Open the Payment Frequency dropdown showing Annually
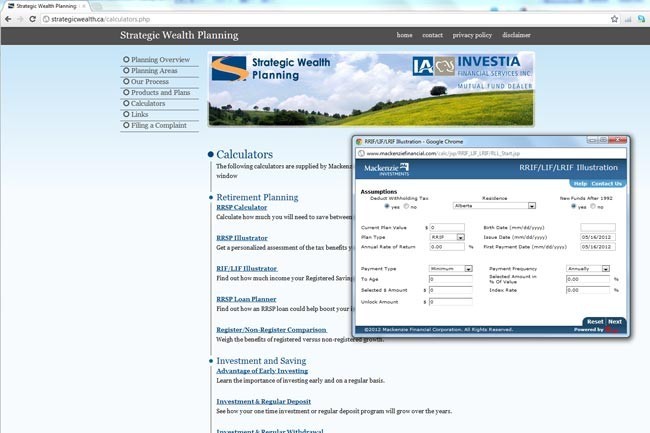 click(588, 269)
